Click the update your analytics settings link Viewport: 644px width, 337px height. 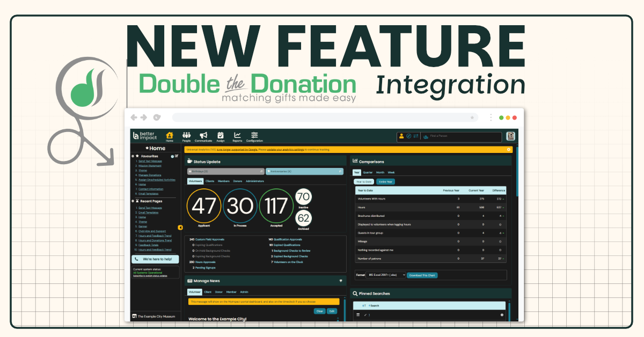click(286, 150)
